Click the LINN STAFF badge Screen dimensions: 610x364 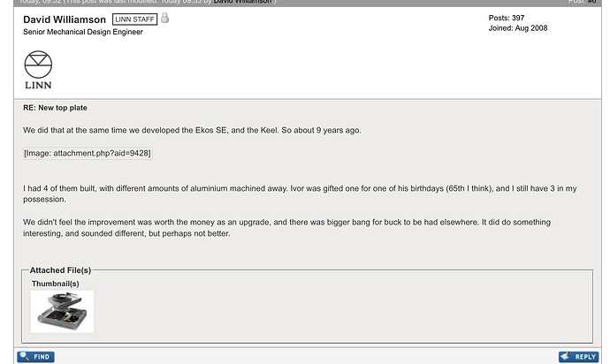135,19
